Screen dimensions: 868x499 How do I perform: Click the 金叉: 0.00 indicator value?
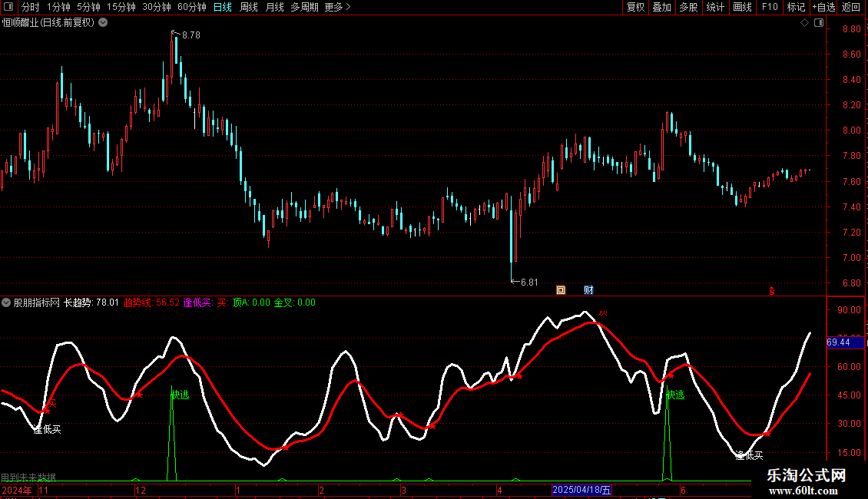point(295,302)
